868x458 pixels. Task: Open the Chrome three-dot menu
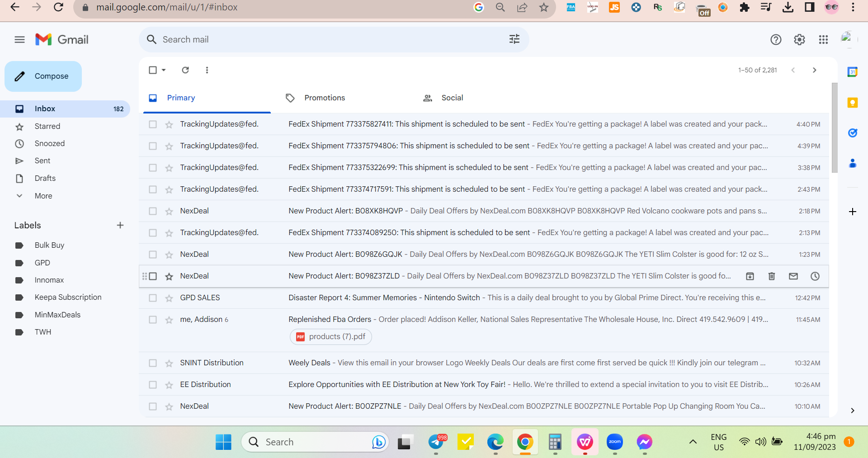[x=853, y=7]
